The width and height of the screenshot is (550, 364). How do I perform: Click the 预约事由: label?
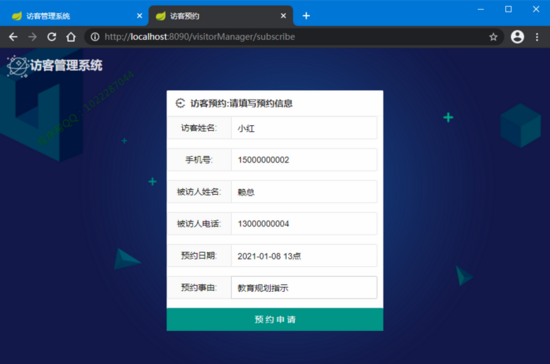[199, 288]
